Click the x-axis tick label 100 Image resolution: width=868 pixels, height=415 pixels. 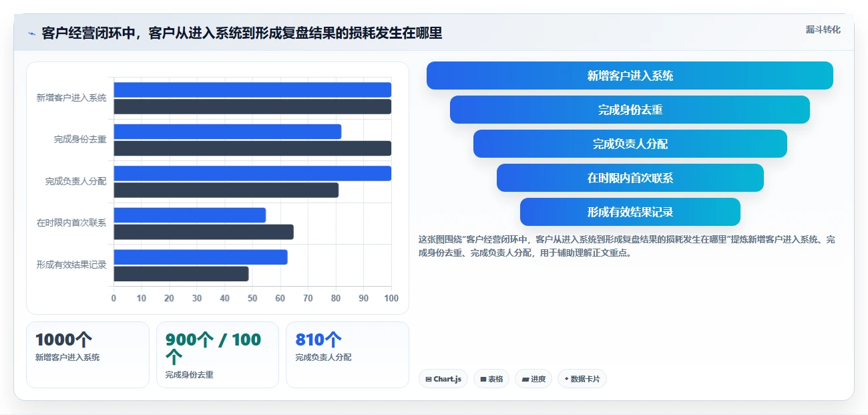(391, 298)
